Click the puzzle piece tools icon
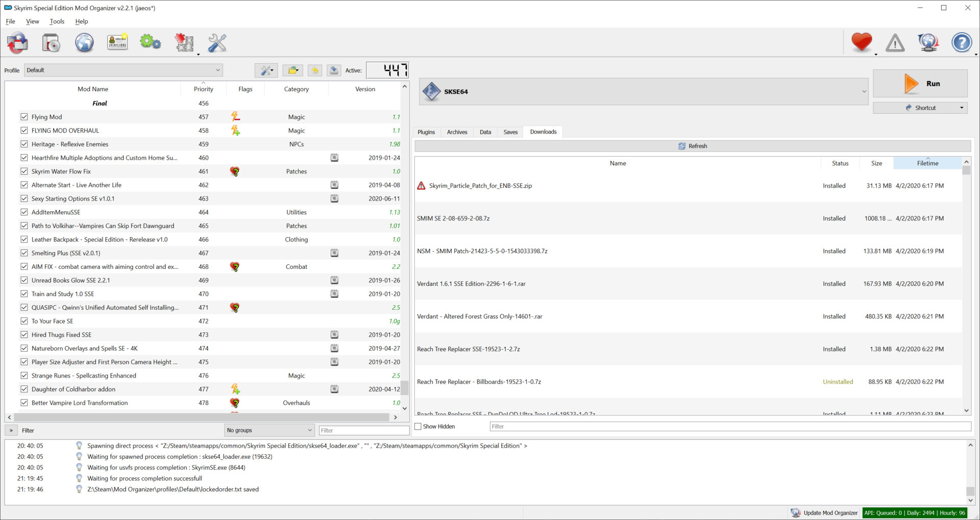The image size is (980, 520). coord(184,43)
